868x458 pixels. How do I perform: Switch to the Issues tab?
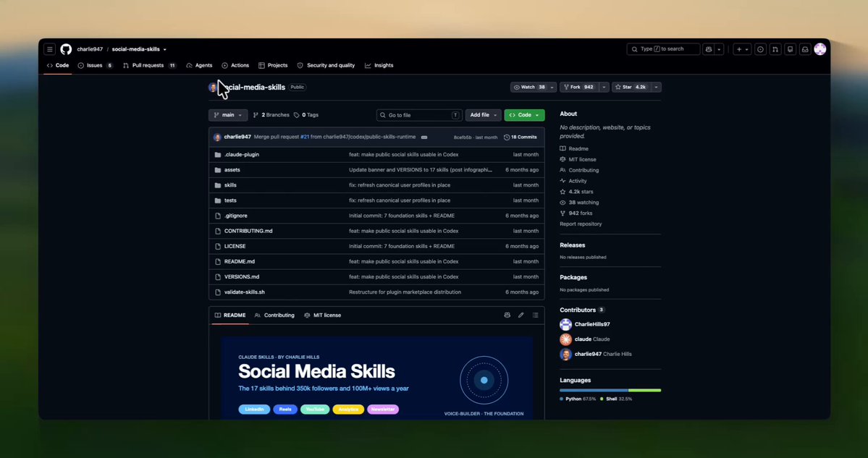pyautogui.click(x=96, y=65)
